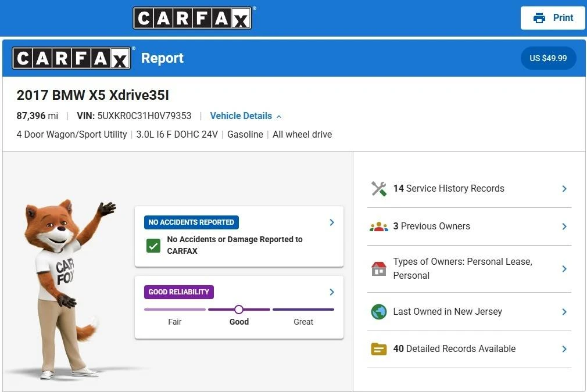This screenshot has width=587, height=392.
Task: Click the GOOD RELIABILITY badge
Action: tap(178, 292)
